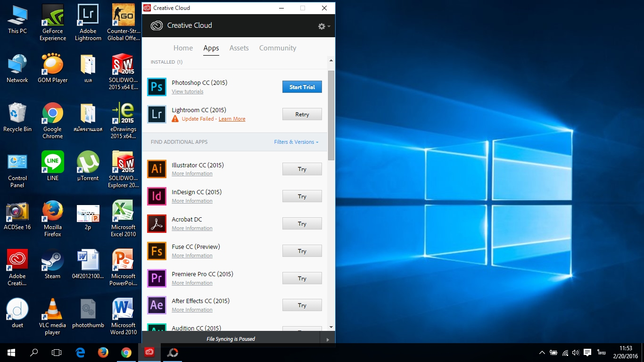Viewport: 644px width, 362px height.
Task: Try Illustrator CC (2015)
Action: tap(302, 169)
